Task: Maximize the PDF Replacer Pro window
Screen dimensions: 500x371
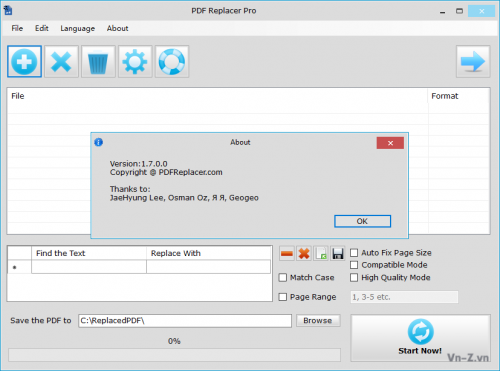Action: pyautogui.click(x=459, y=11)
